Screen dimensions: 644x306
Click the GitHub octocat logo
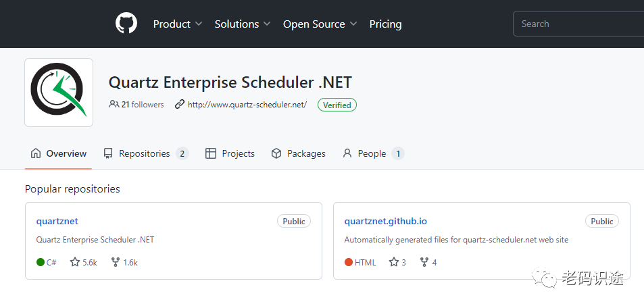pos(126,24)
